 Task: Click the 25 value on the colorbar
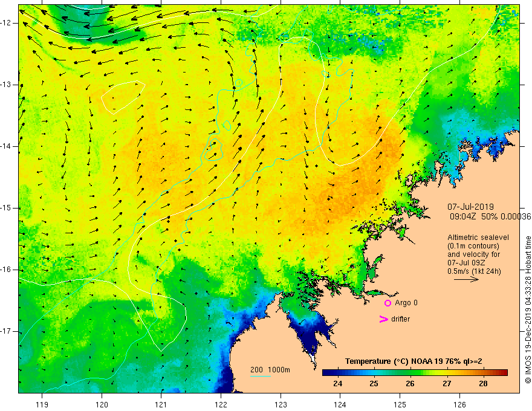point(374,384)
